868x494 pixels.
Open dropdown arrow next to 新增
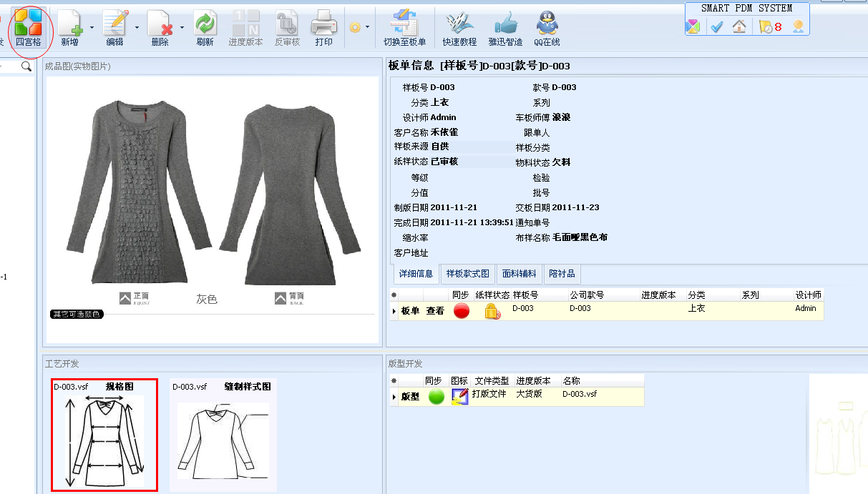pos(92,27)
